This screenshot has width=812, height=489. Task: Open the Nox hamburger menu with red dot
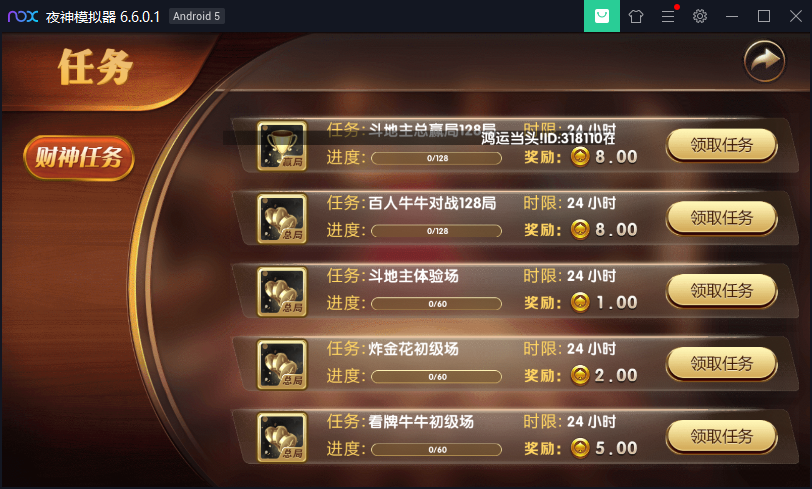point(669,16)
